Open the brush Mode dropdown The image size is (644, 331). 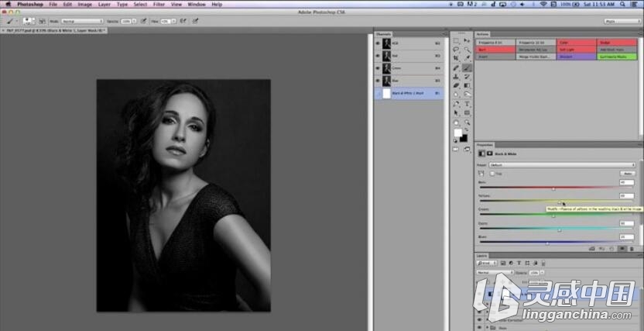click(82, 21)
